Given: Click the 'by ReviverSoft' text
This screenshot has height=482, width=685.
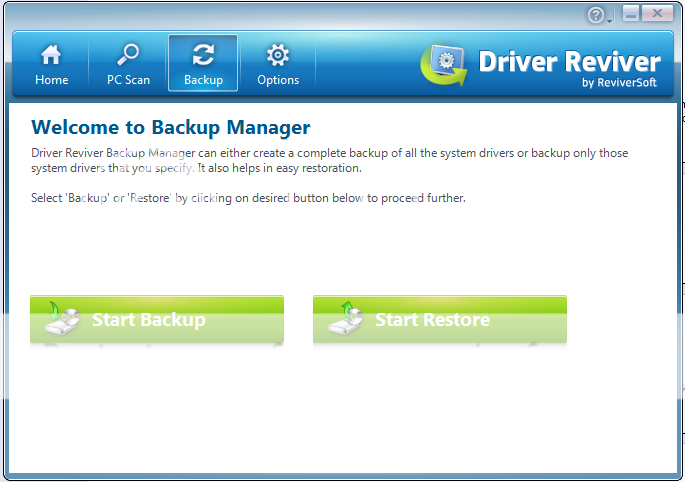Looking at the screenshot, I should 619,82.
